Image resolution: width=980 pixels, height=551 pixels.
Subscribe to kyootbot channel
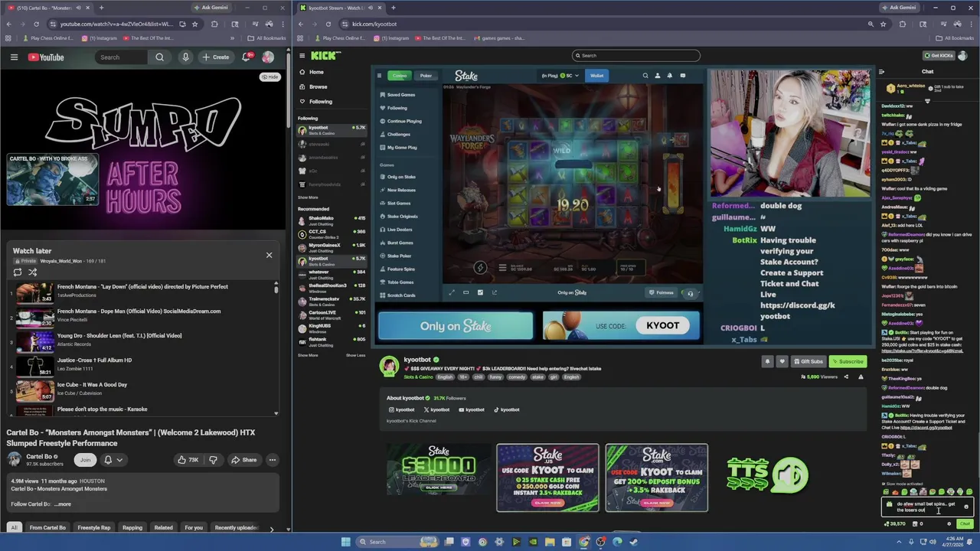[x=847, y=361]
